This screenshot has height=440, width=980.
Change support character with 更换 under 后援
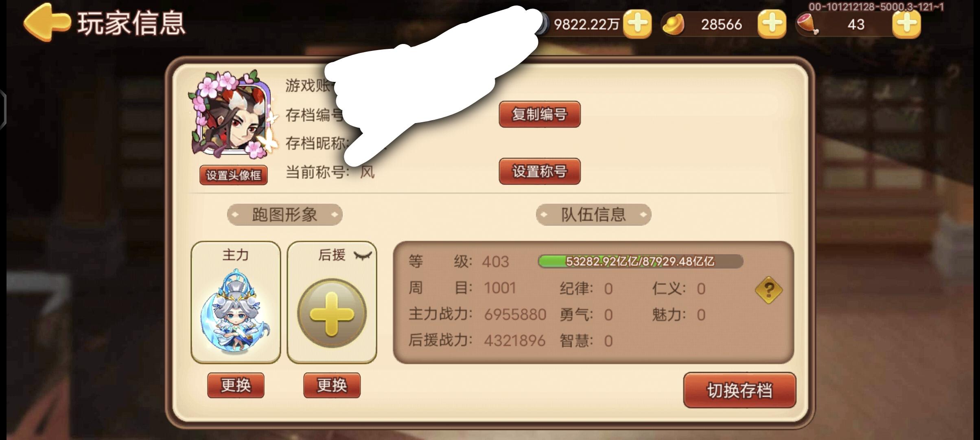tap(332, 385)
